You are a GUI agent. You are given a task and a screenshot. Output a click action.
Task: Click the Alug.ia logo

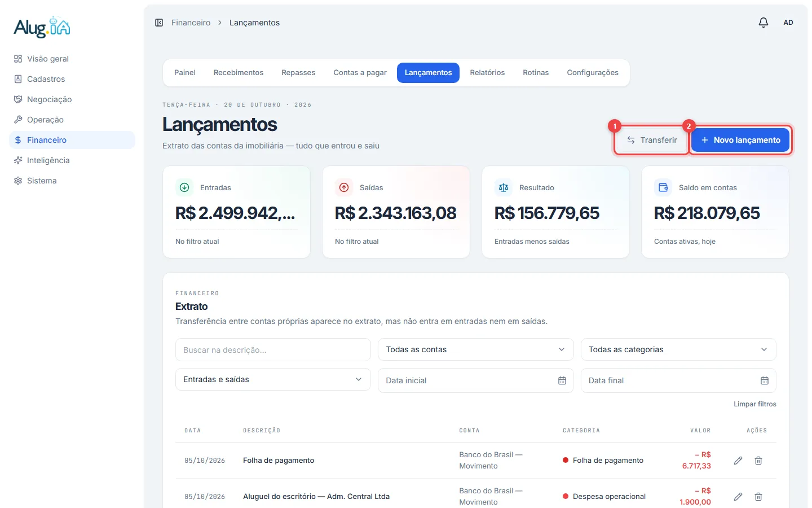coord(42,27)
